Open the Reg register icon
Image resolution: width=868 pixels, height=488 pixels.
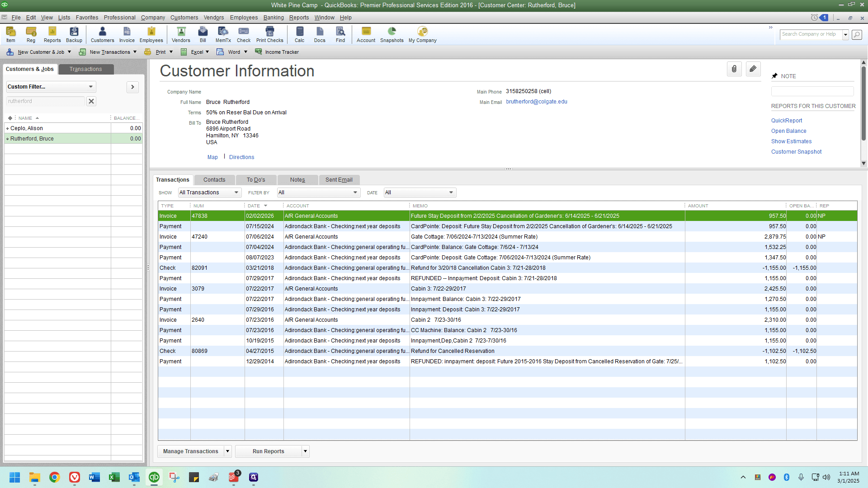(31, 34)
